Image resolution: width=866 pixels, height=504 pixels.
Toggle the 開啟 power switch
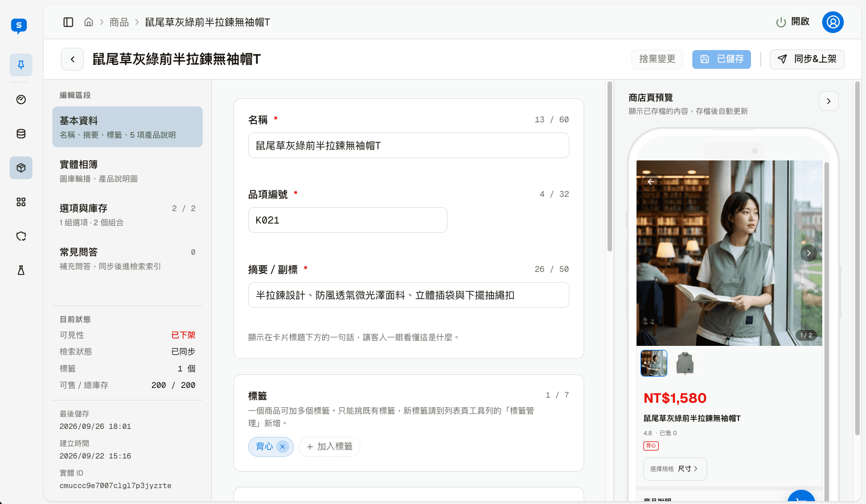click(x=793, y=22)
